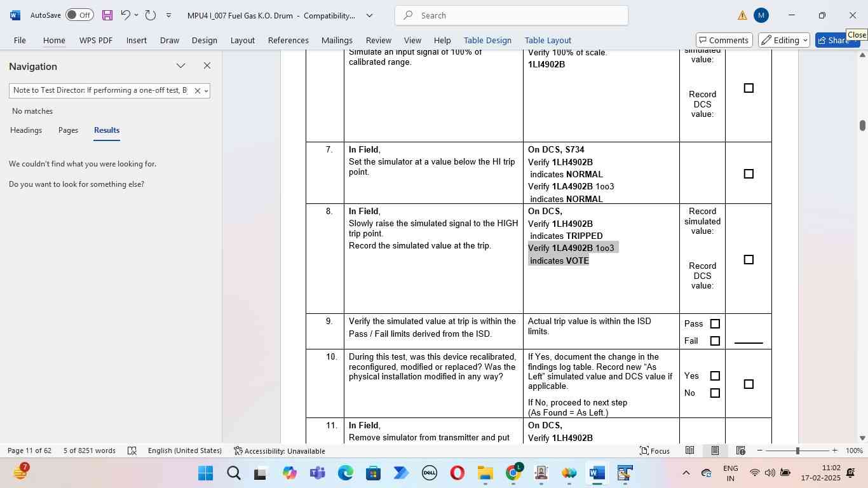The height and width of the screenshot is (488, 868).
Task: Click the zoom out minus button
Action: (x=760, y=451)
